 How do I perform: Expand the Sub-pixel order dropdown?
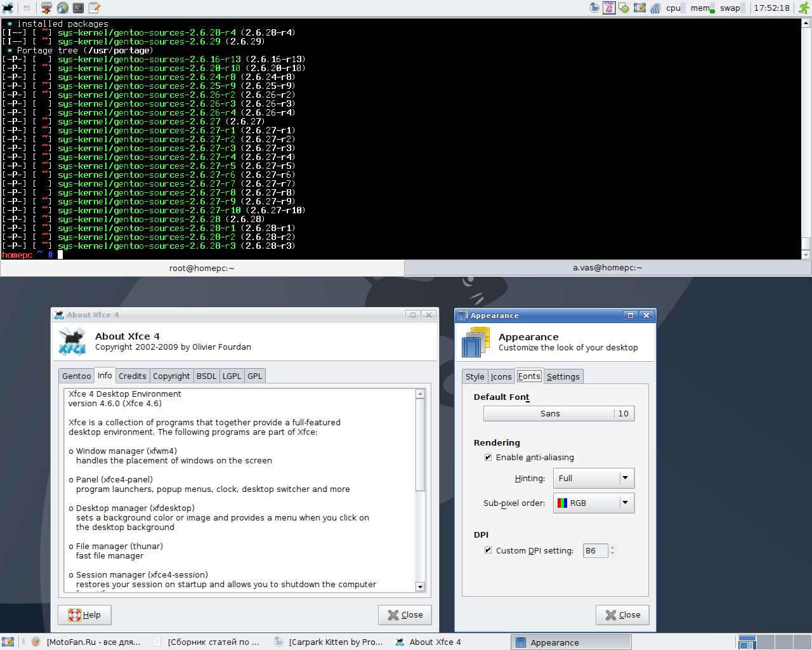click(x=594, y=503)
